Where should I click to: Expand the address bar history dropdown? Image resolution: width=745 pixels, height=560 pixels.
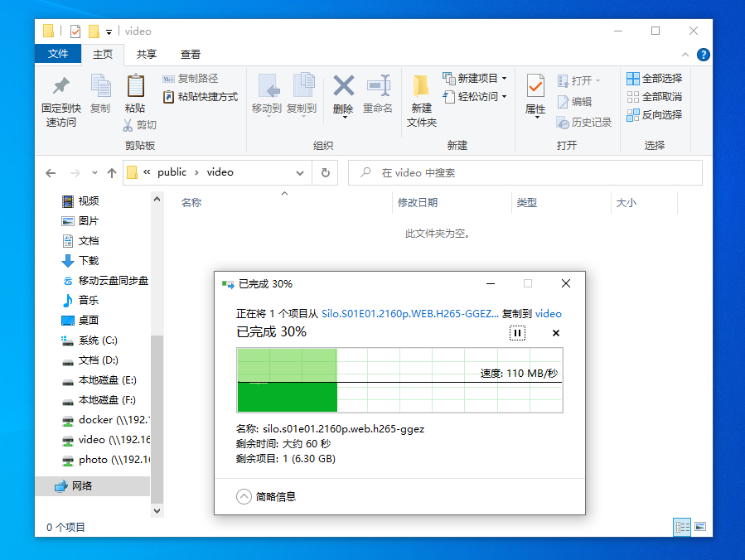tap(300, 173)
